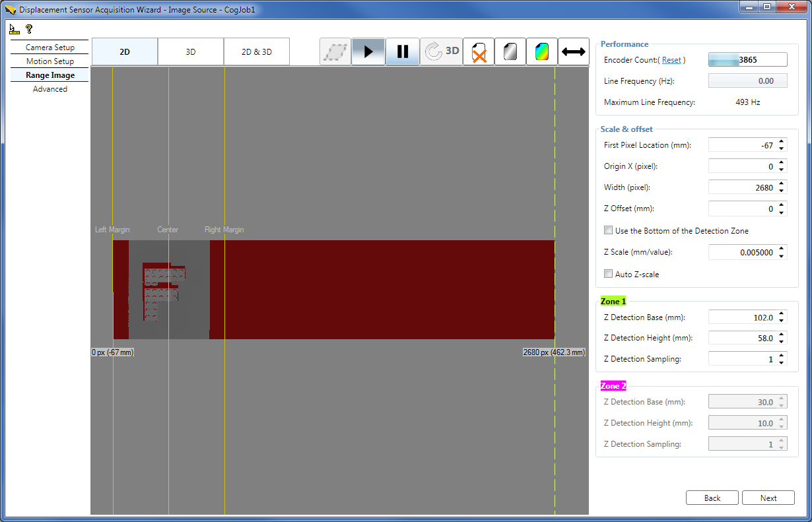Select the measurement tool icon
The width and height of the screenshot is (812, 522).
pos(13,29)
